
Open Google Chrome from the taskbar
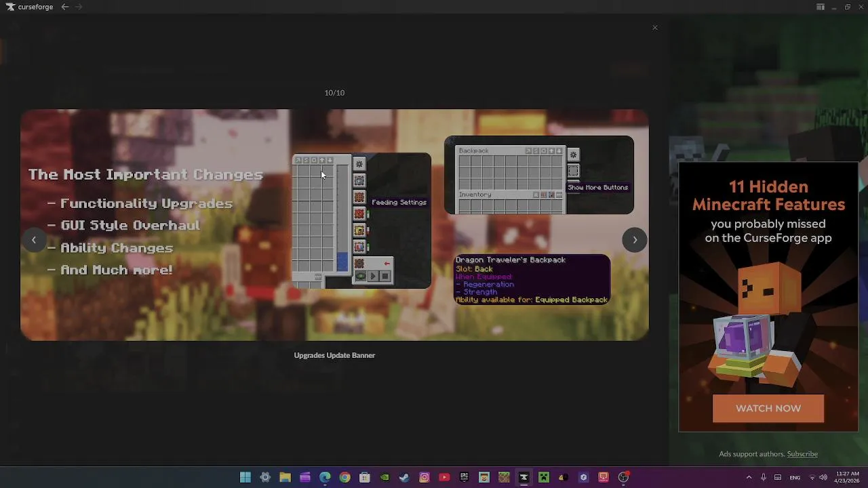[344, 477]
